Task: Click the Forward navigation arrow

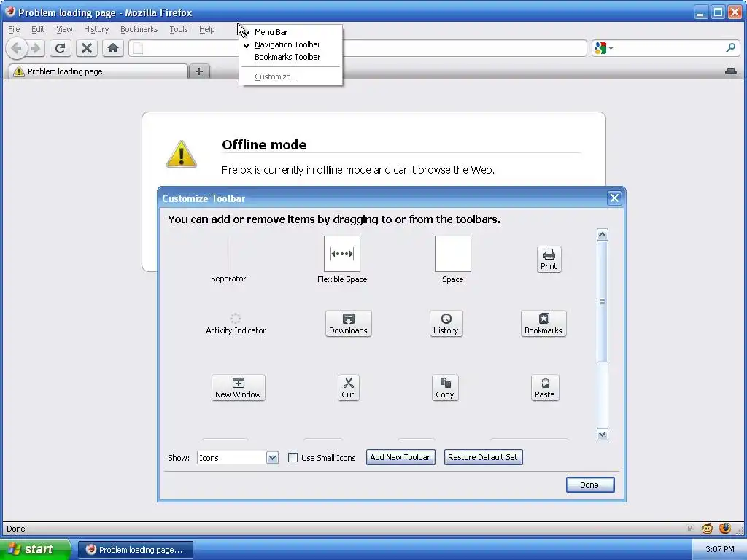Action: coord(35,48)
